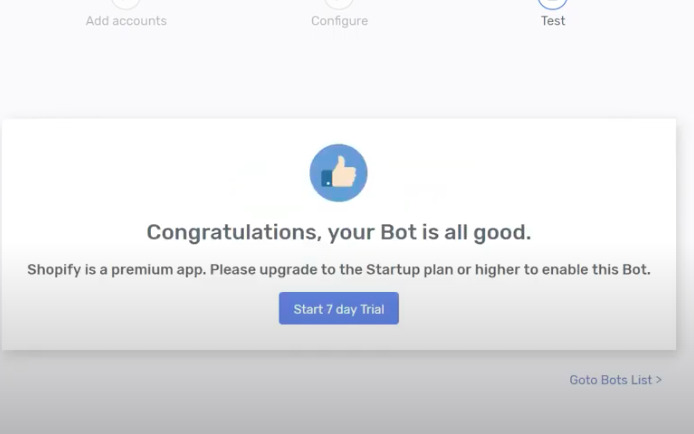Click the word Shopify in the message

[55, 271]
